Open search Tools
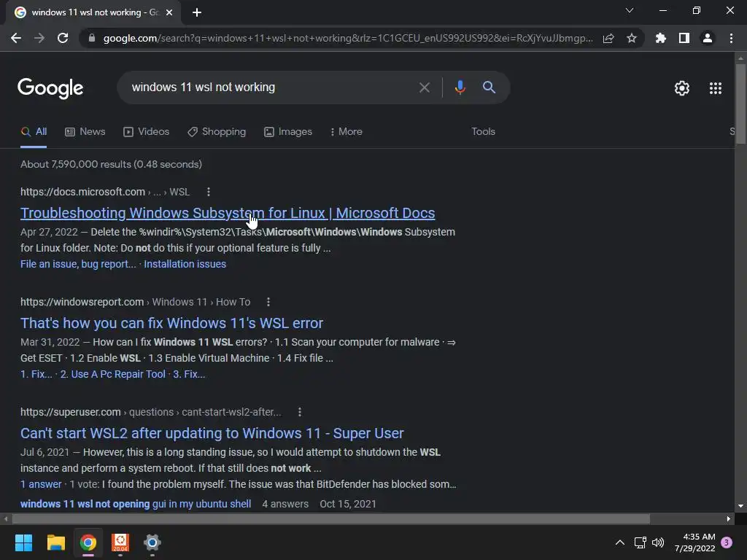The image size is (747, 560). pos(483,132)
